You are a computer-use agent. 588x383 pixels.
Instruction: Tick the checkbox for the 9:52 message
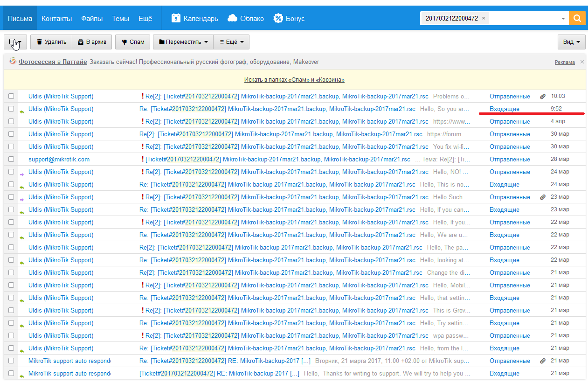11,109
